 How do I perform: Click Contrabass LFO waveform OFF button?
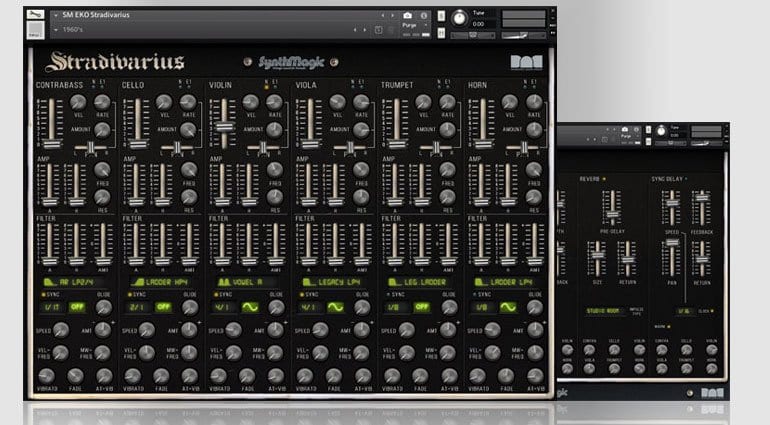click(x=77, y=307)
